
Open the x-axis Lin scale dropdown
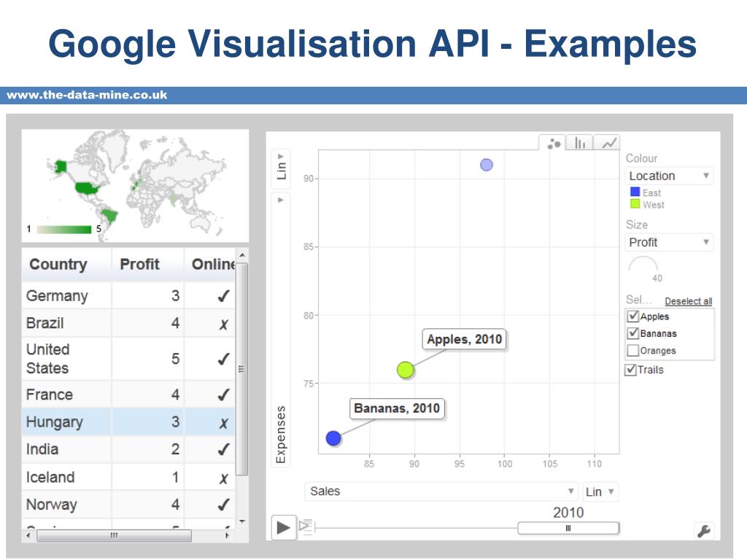pyautogui.click(x=600, y=491)
